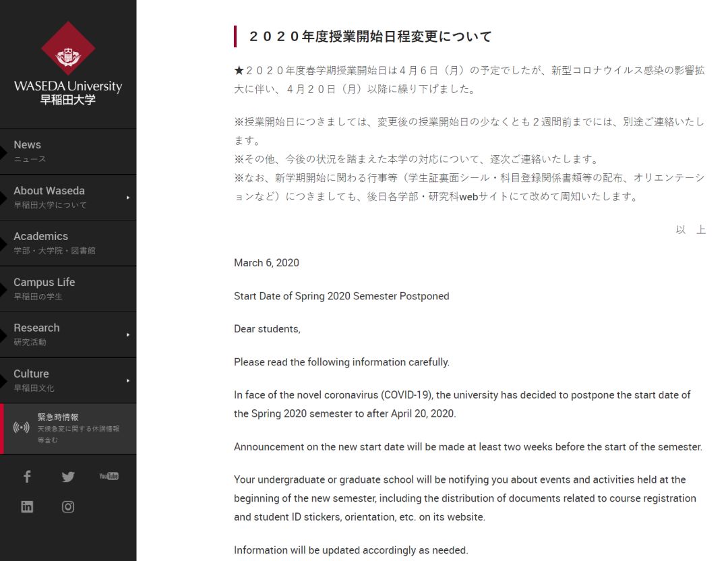Click the date text March 6, 2020

coord(266,263)
